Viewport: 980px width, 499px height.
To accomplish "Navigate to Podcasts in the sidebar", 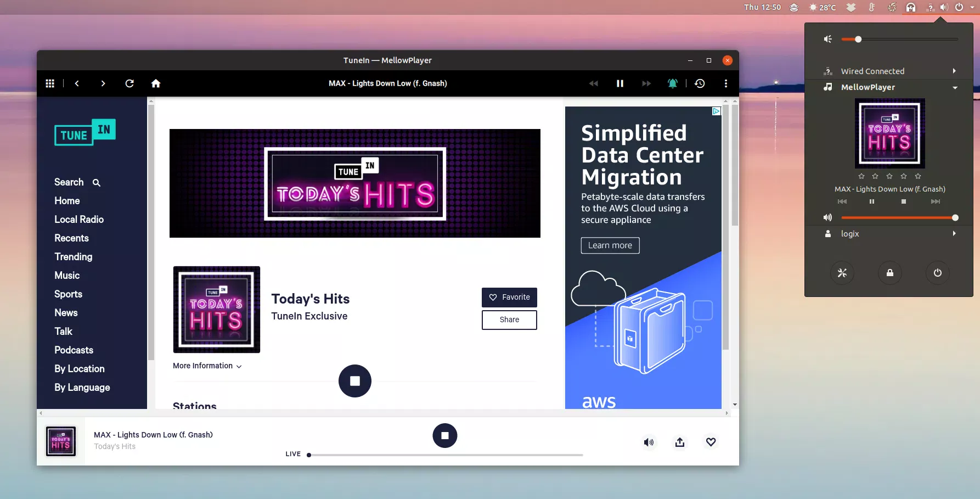I will pyautogui.click(x=74, y=350).
